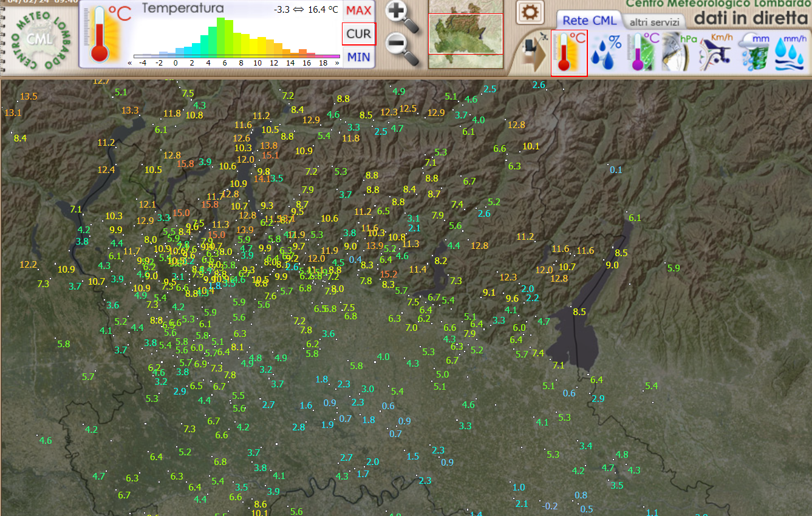This screenshot has width=812, height=516.
Task: Select the station reading 13.5
Action: coord(29,96)
